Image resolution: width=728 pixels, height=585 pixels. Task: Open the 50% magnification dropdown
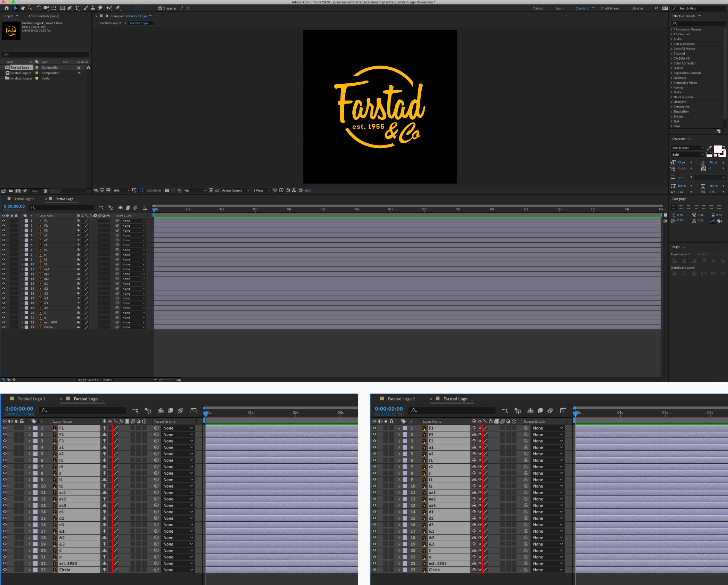pos(121,191)
